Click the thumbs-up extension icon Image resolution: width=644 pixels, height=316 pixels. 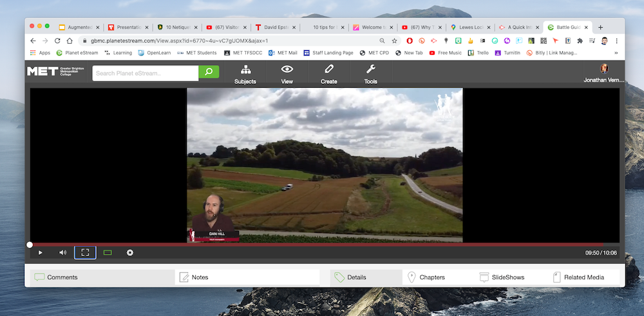[x=470, y=41]
